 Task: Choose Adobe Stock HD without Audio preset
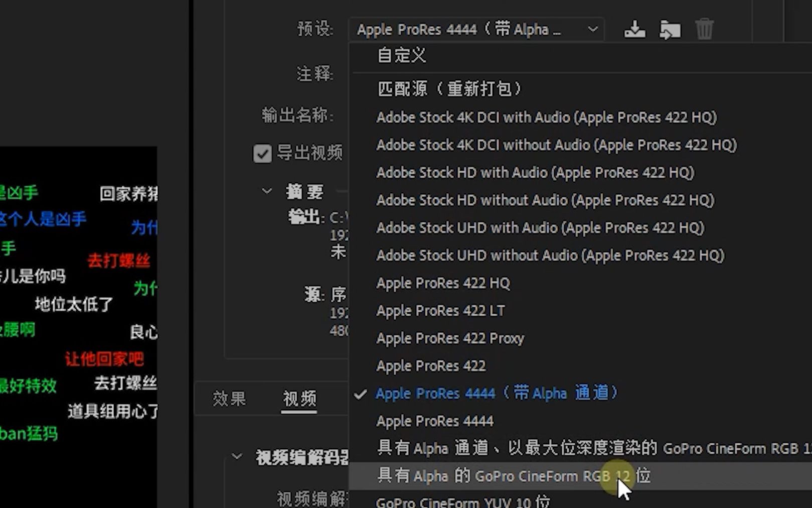[580, 200]
